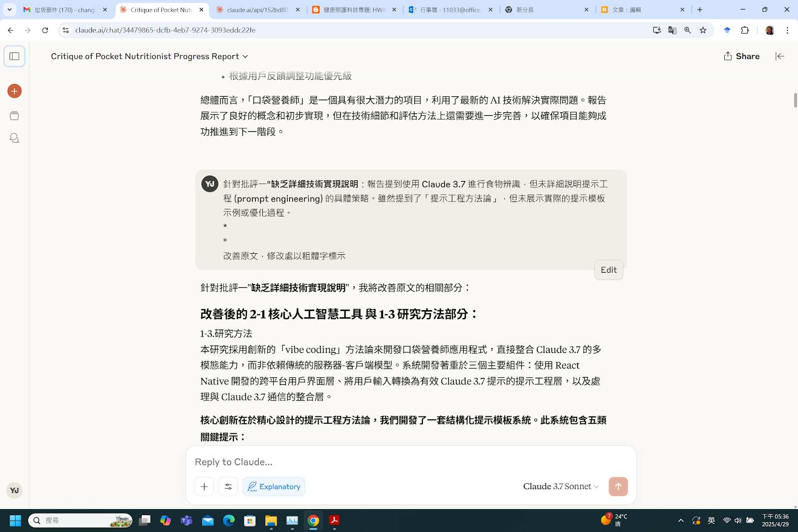This screenshot has height=532, width=798.
Task: Open the tab search dropdown
Action: (x=9, y=9)
